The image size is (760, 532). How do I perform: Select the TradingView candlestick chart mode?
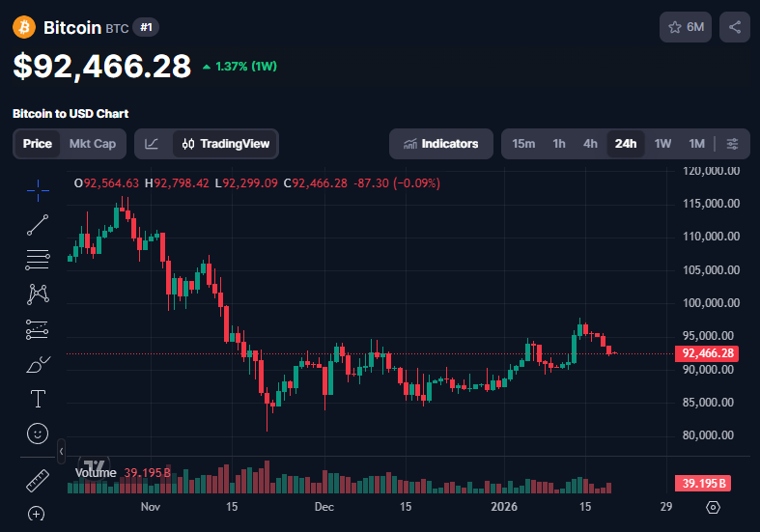click(x=225, y=144)
